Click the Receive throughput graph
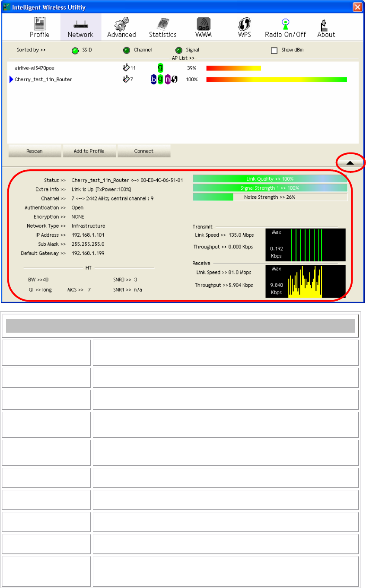Image resolution: width=366 pixels, height=588 pixels. [306, 281]
